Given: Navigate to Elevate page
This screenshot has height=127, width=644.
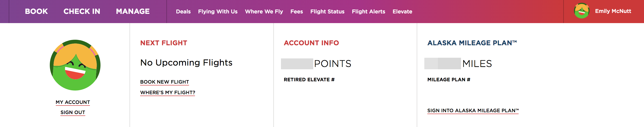Looking at the screenshot, I should click(x=402, y=12).
